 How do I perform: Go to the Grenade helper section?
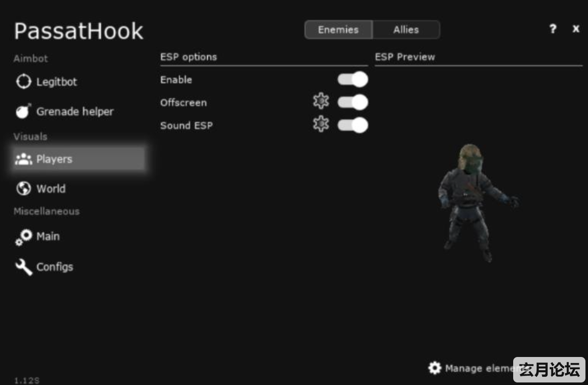tap(75, 112)
